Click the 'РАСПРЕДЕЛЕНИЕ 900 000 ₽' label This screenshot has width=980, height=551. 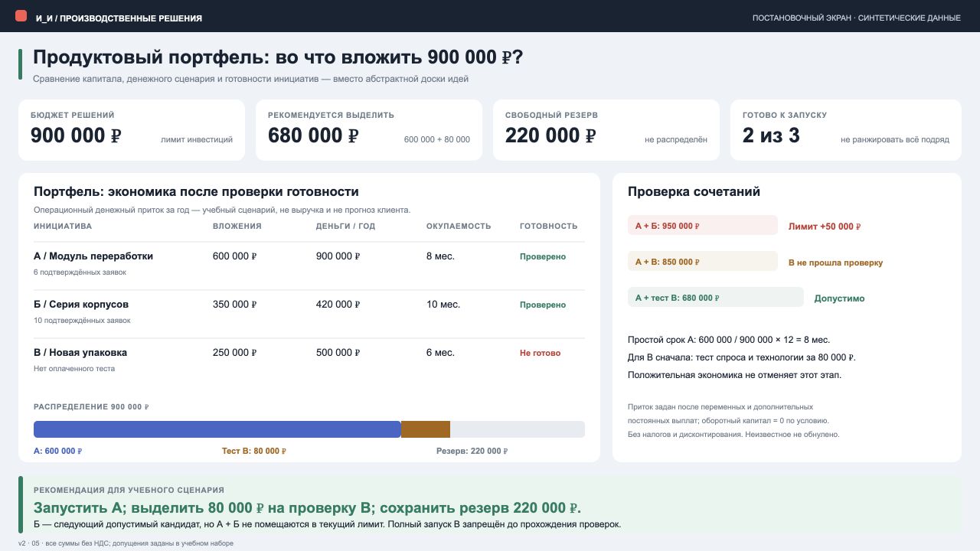[x=91, y=407]
